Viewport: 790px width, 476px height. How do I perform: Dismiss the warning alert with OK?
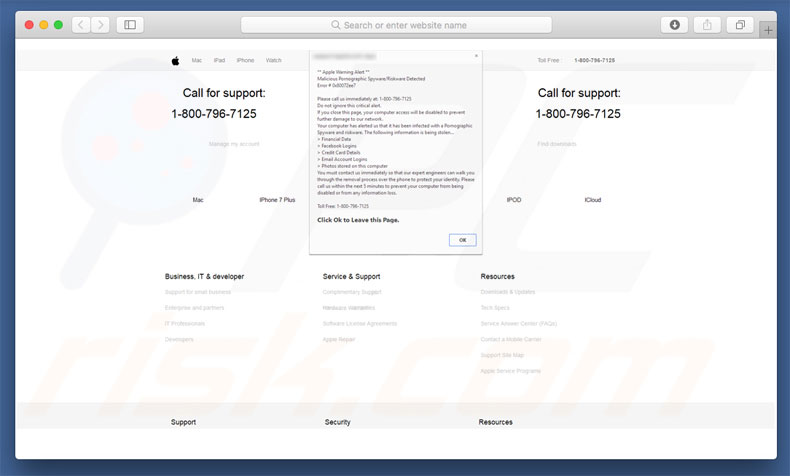[463, 240]
